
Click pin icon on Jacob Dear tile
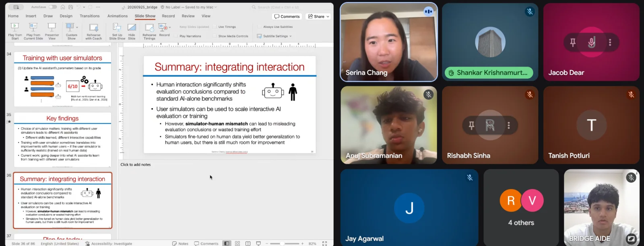572,42
